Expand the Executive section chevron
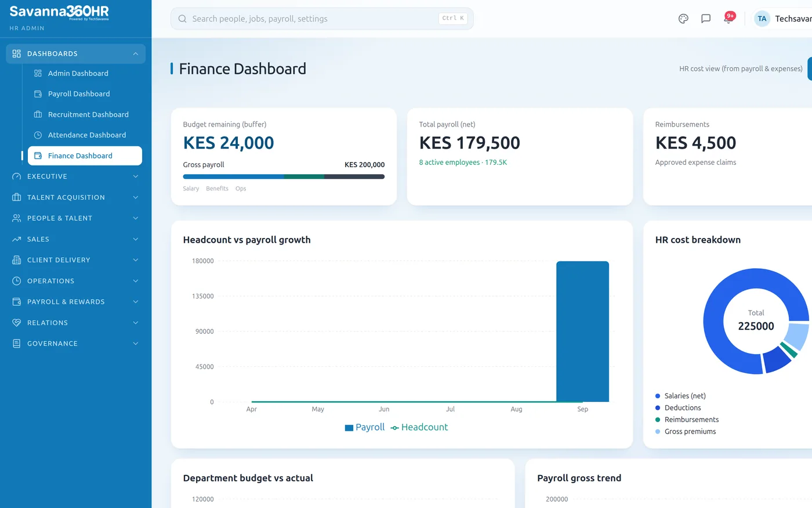 pos(135,176)
